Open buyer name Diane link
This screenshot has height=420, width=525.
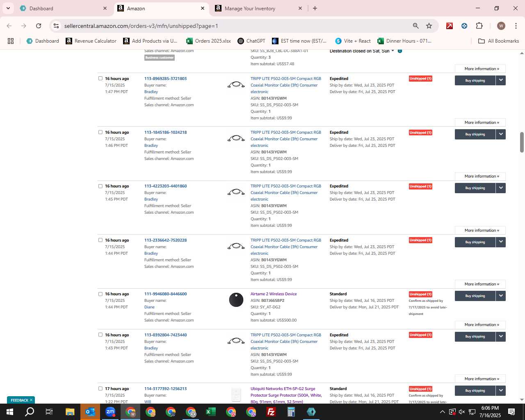tap(149, 307)
